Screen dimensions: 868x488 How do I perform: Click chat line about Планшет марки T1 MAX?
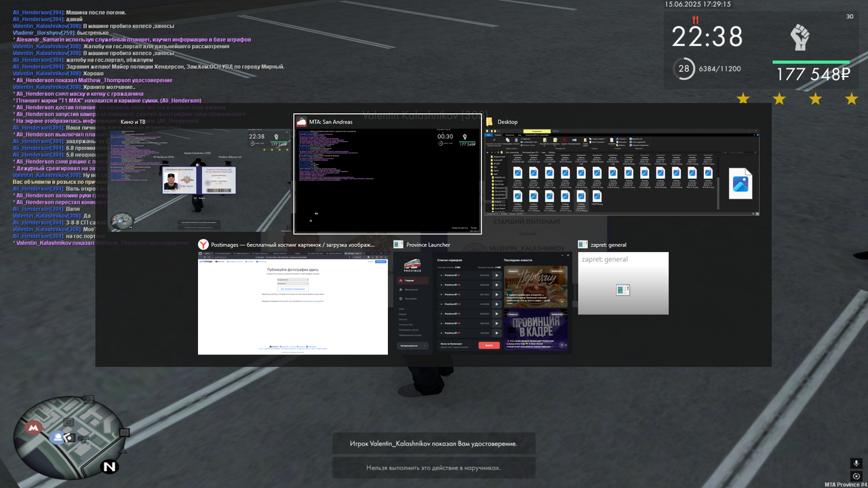coord(106,100)
